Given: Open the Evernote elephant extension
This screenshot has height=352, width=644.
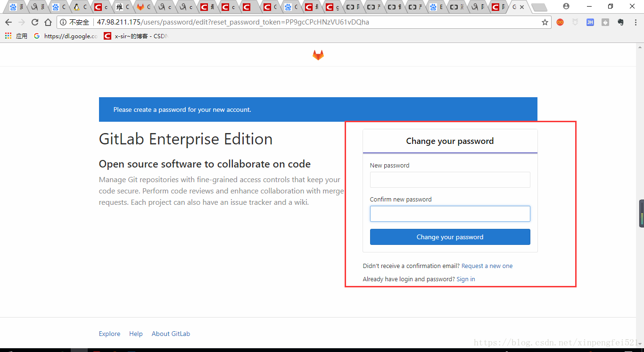Looking at the screenshot, I should pos(620,22).
